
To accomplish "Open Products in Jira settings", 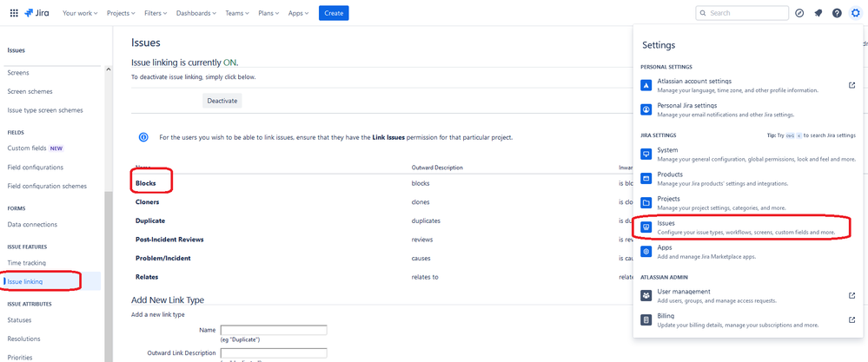I will [747, 178].
